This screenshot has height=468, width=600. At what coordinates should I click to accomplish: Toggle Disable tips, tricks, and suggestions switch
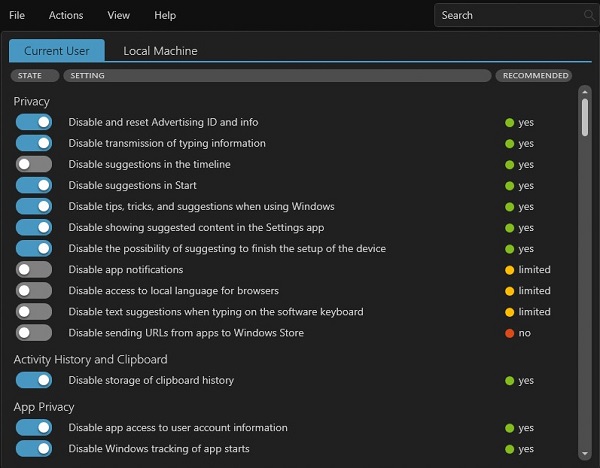[x=34, y=206]
